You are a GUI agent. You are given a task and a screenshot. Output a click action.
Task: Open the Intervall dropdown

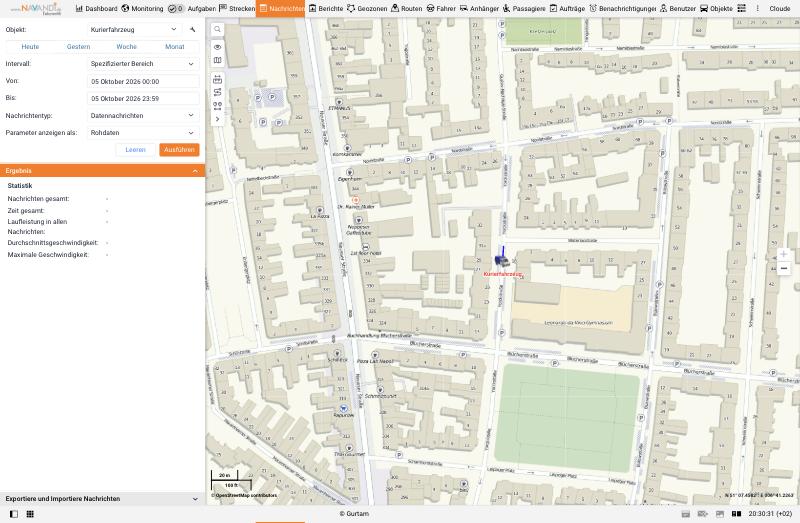point(143,64)
